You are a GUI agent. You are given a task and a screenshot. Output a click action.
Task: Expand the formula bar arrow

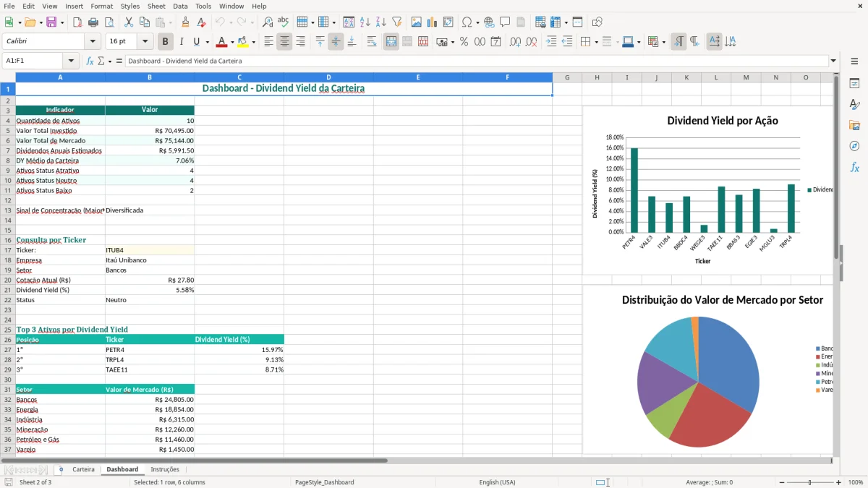(834, 61)
